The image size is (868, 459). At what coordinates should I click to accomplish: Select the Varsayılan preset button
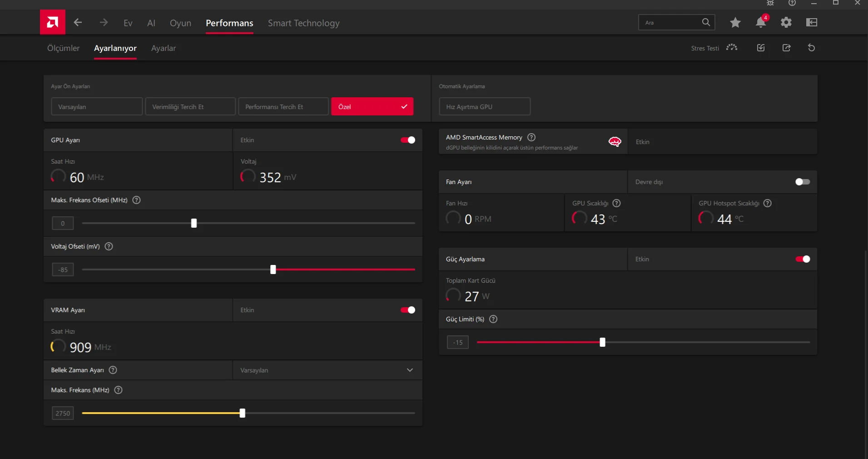click(x=97, y=106)
